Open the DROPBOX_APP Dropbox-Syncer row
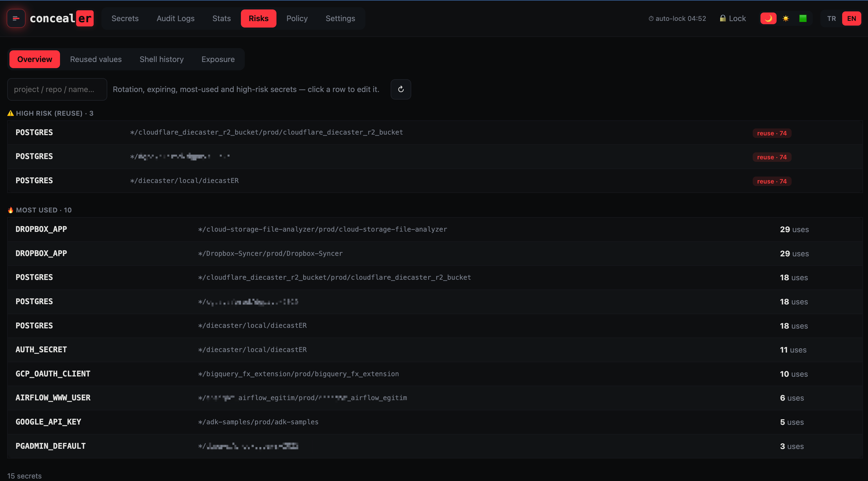Image resolution: width=868 pixels, height=481 pixels. (x=435, y=254)
